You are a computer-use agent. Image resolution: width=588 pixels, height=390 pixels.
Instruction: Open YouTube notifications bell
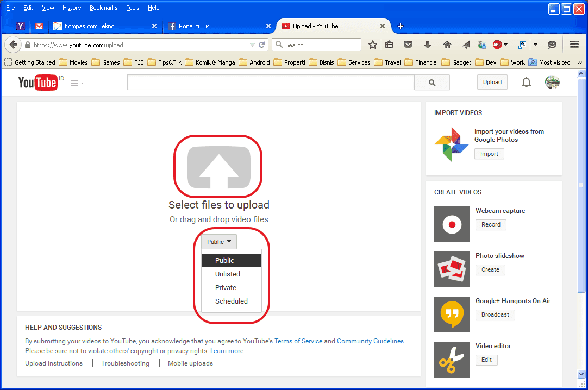tap(526, 82)
